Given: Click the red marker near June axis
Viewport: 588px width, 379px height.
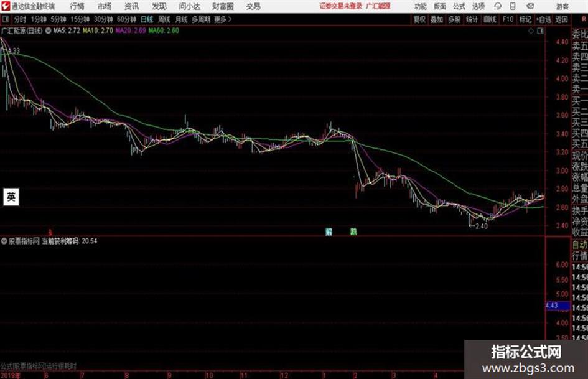Looking at the screenshot, I should click(x=50, y=233).
